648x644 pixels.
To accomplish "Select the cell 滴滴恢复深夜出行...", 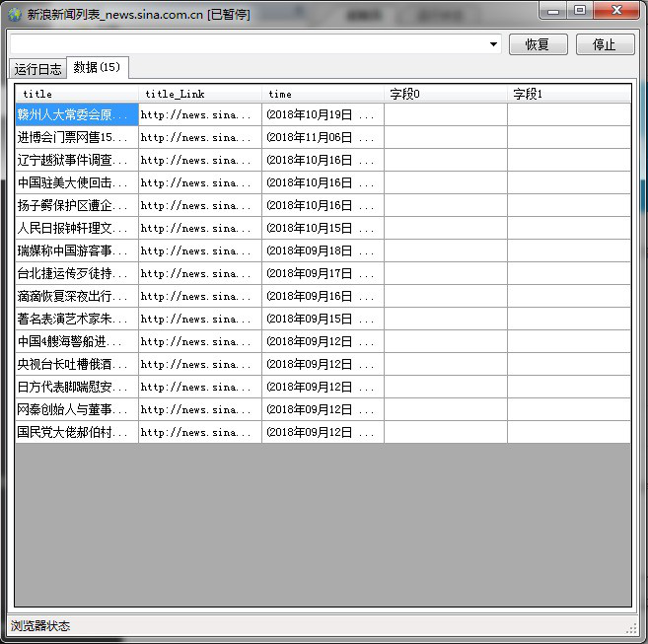I will pyautogui.click(x=77, y=297).
